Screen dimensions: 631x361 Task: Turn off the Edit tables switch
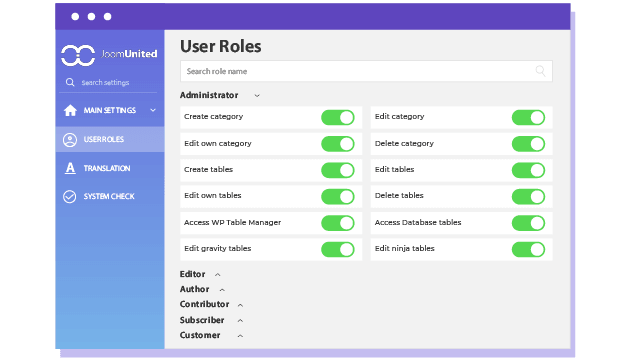(x=528, y=170)
